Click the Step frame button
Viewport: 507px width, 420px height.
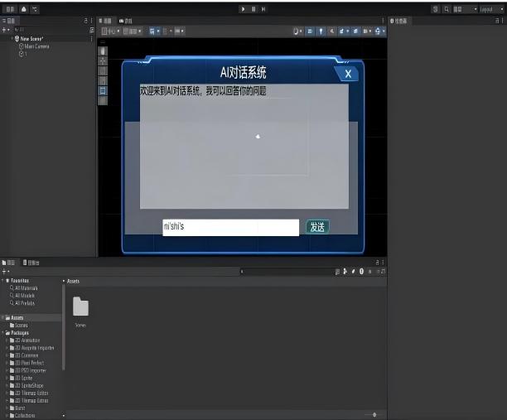coord(263,8)
